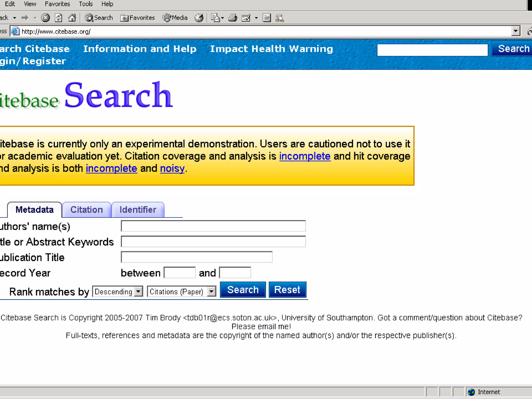Image resolution: width=532 pixels, height=399 pixels.
Task: Click the Mail icon in toolbar
Action: pos(216,18)
